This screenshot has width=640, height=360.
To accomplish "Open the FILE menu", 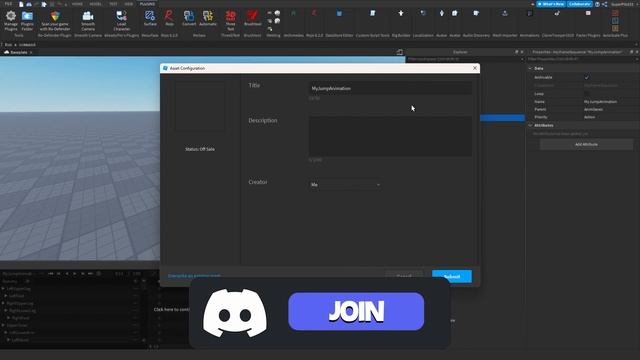I will pos(8,4).
